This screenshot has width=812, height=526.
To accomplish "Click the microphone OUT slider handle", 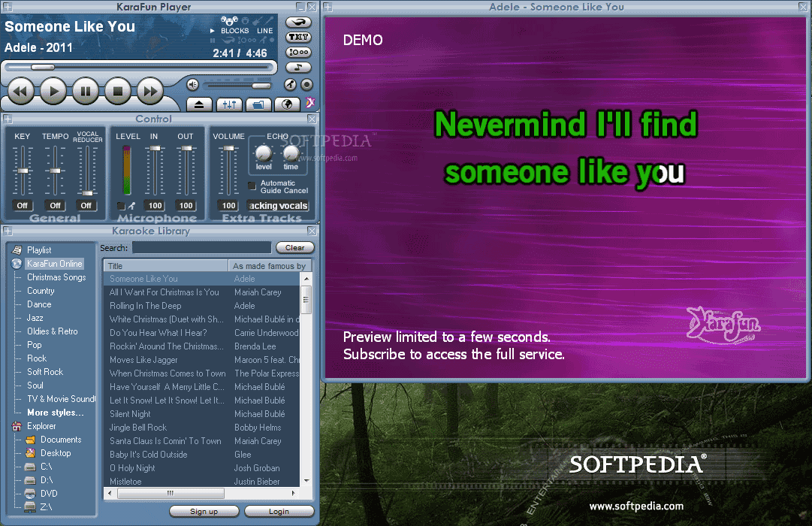I will click(x=186, y=148).
